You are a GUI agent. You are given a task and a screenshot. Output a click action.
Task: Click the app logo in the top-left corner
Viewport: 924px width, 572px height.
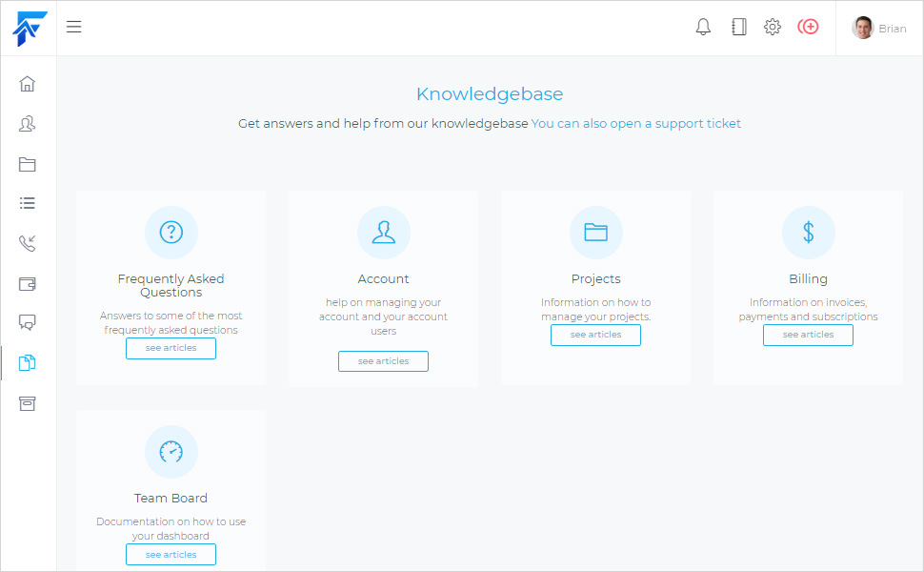29,29
